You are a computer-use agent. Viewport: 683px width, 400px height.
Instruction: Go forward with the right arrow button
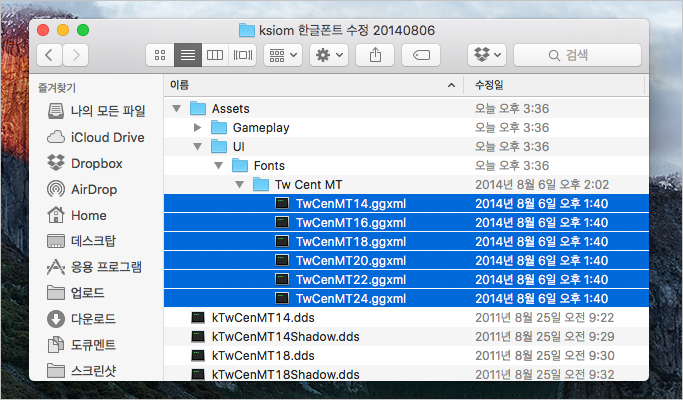click(76, 55)
